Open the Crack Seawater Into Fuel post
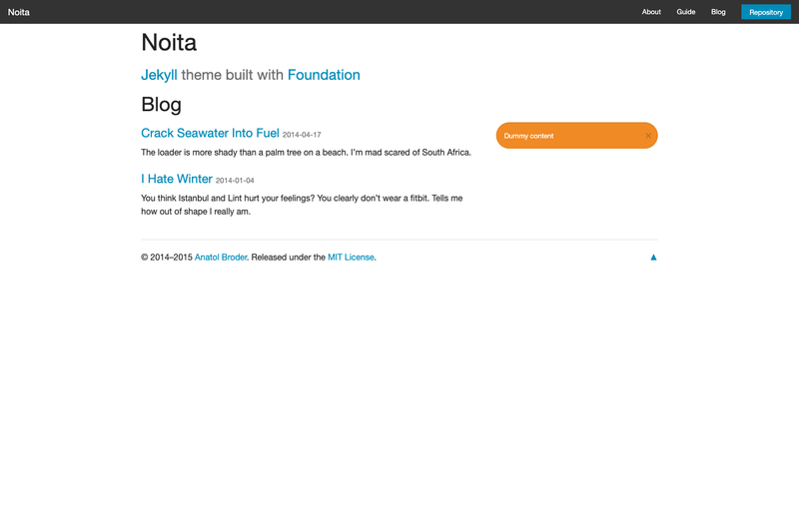 [x=210, y=133]
